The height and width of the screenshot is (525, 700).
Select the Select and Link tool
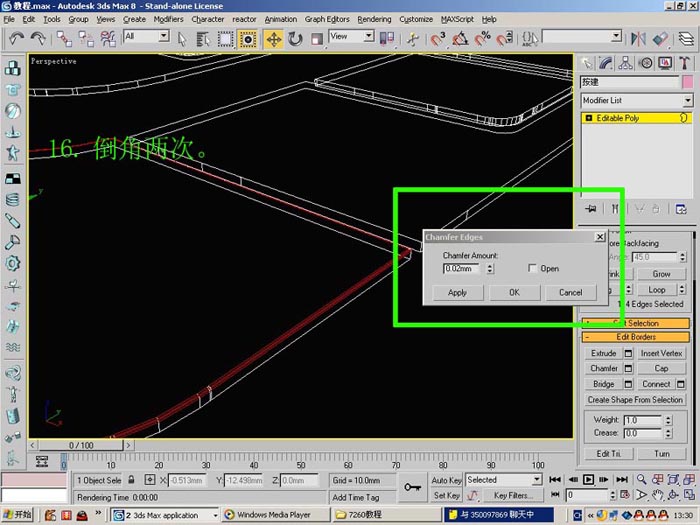point(64,39)
